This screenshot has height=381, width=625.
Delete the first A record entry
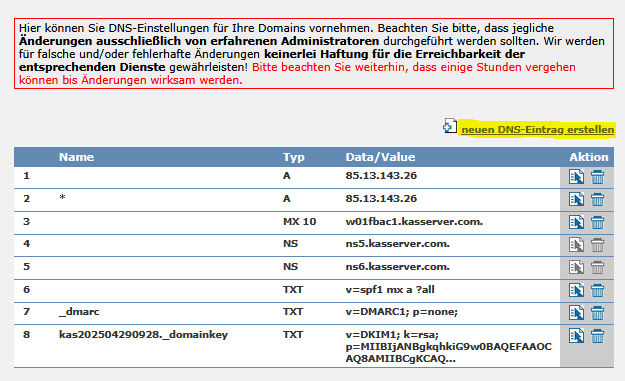(x=597, y=177)
